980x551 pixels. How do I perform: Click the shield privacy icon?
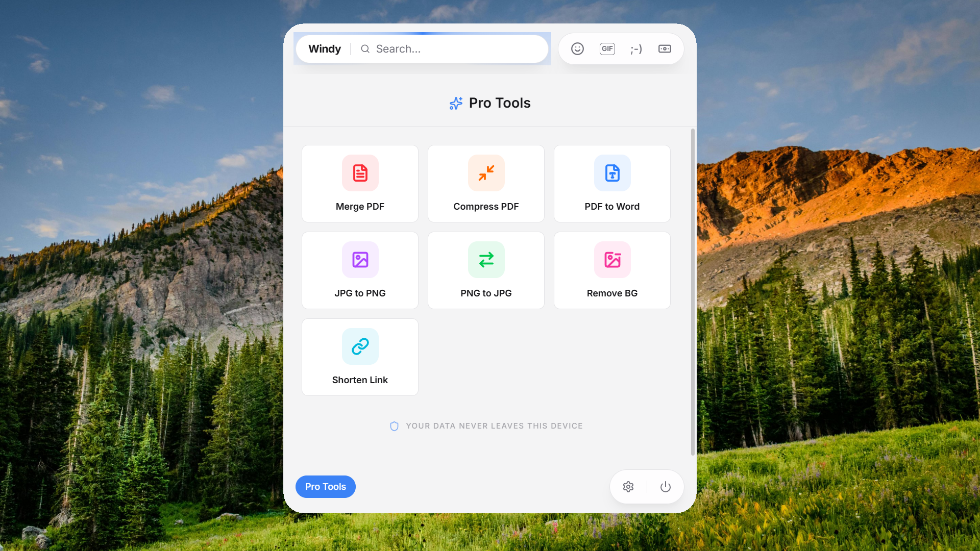click(394, 425)
